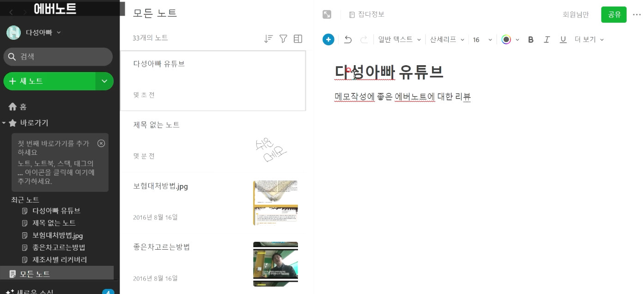This screenshot has height=294, width=644.
Task: Toggle italic formatting
Action: pos(547,40)
